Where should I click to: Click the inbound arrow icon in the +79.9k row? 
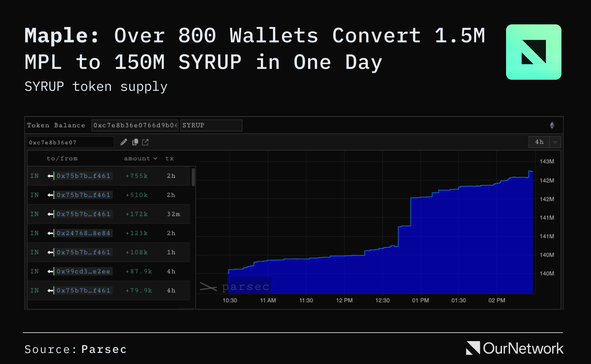click(x=51, y=291)
